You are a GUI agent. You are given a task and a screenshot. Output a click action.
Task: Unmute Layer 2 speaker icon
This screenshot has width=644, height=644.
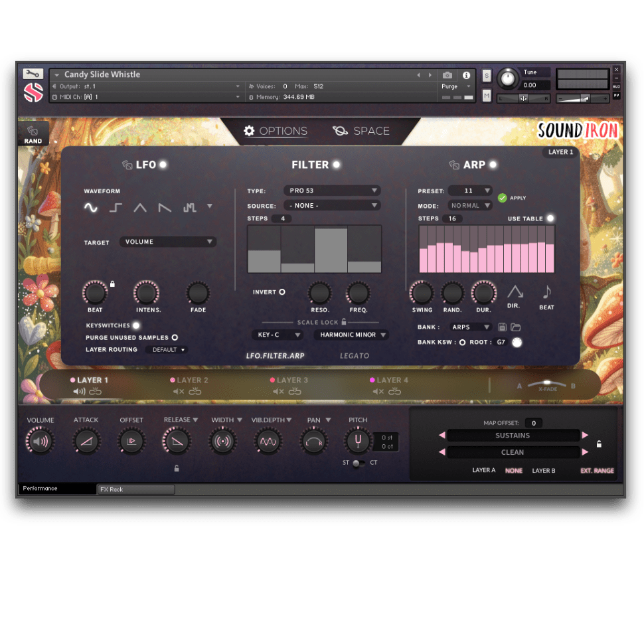click(x=179, y=392)
